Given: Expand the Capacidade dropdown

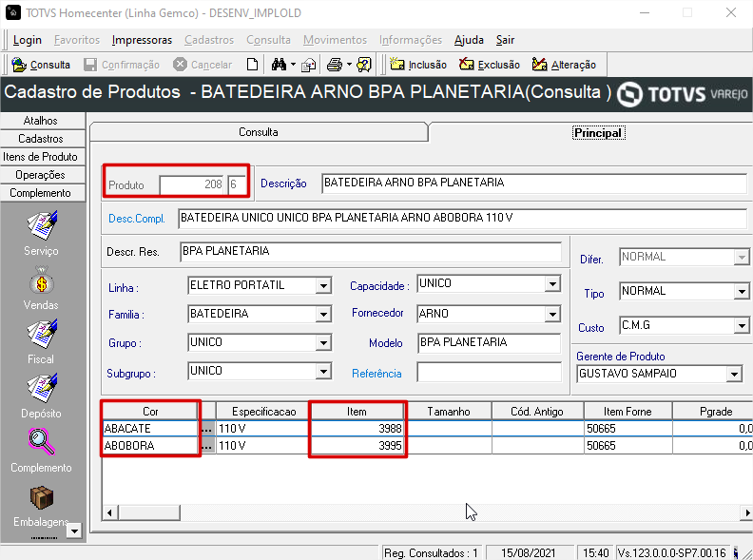Looking at the screenshot, I should [552, 284].
